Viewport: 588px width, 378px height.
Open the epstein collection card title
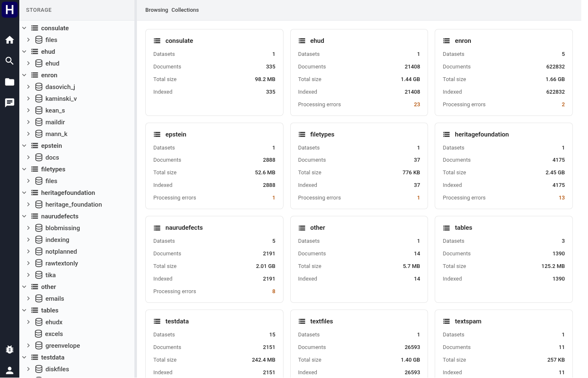tap(176, 134)
